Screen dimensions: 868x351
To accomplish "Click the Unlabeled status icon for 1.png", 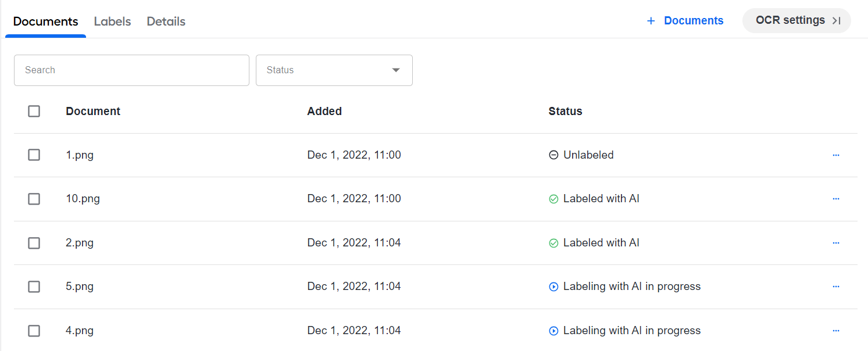I will click(x=553, y=155).
